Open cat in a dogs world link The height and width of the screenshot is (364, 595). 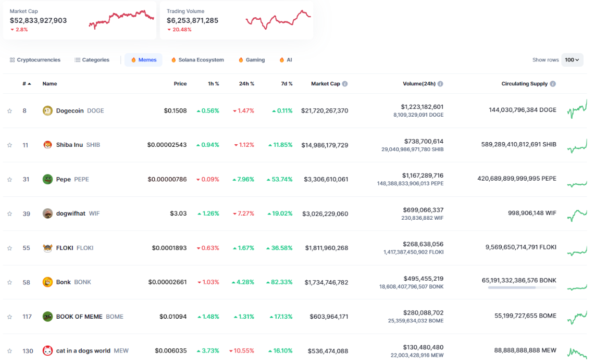92,351
